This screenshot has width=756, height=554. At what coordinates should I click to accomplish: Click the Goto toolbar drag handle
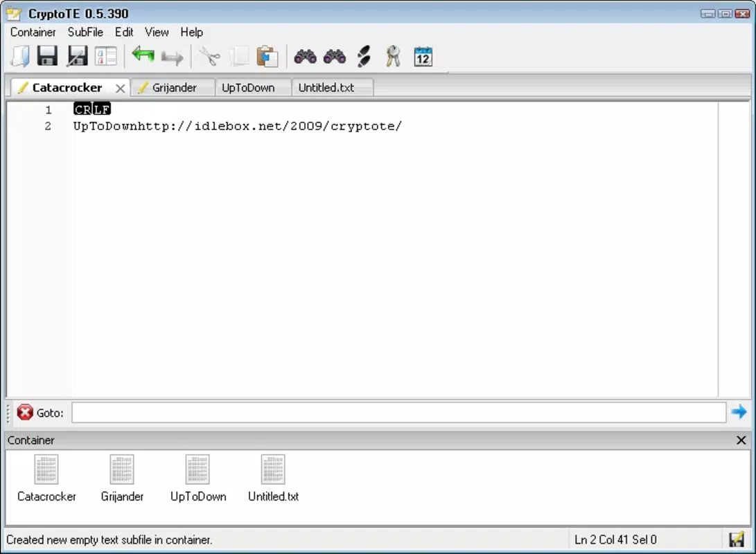coord(8,413)
